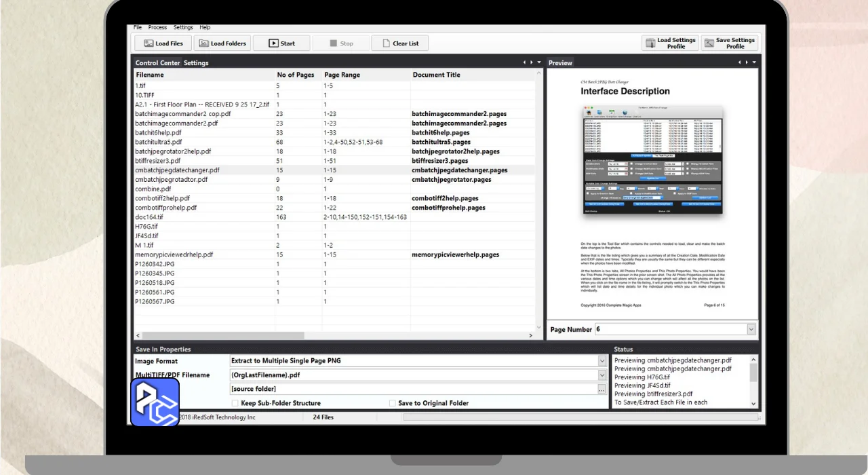
Task: Select batchitultra5.pdf in the list
Action: 334,142
